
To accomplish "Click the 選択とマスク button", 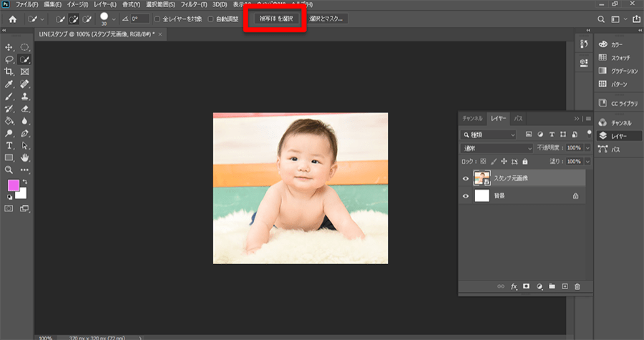I will click(327, 19).
